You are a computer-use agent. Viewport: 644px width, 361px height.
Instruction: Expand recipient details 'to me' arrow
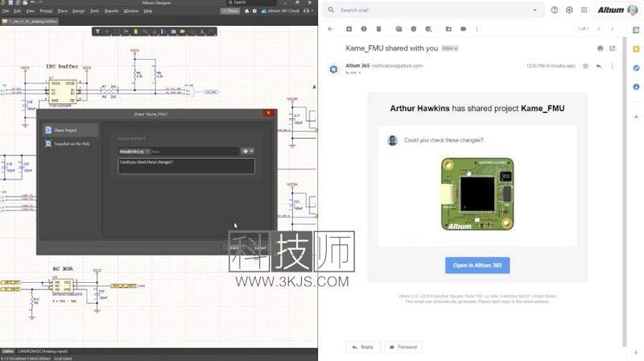(x=360, y=73)
